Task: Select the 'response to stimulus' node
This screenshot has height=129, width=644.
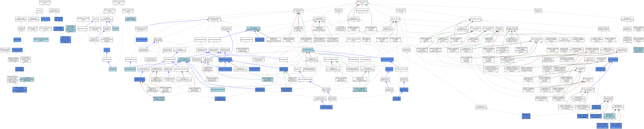Action: tap(538, 11)
